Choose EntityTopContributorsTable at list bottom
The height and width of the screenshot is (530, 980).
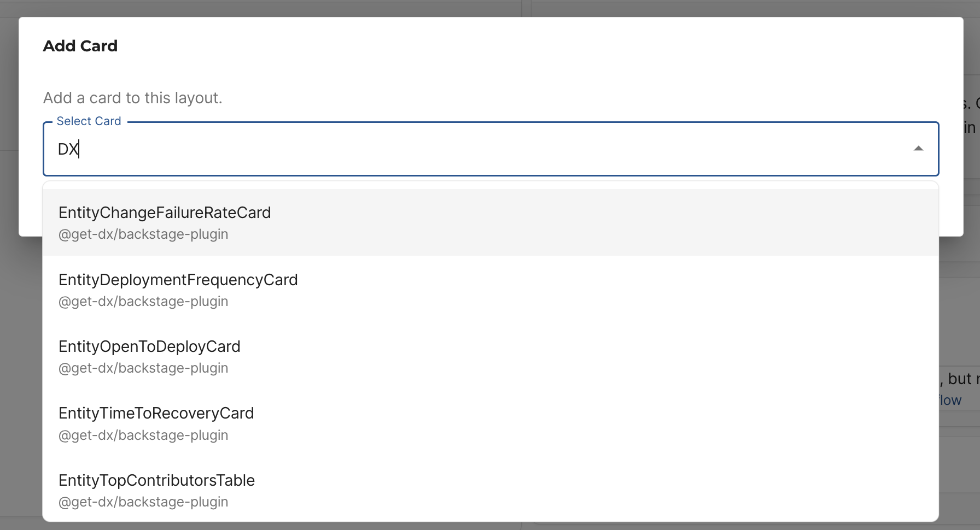coord(156,480)
